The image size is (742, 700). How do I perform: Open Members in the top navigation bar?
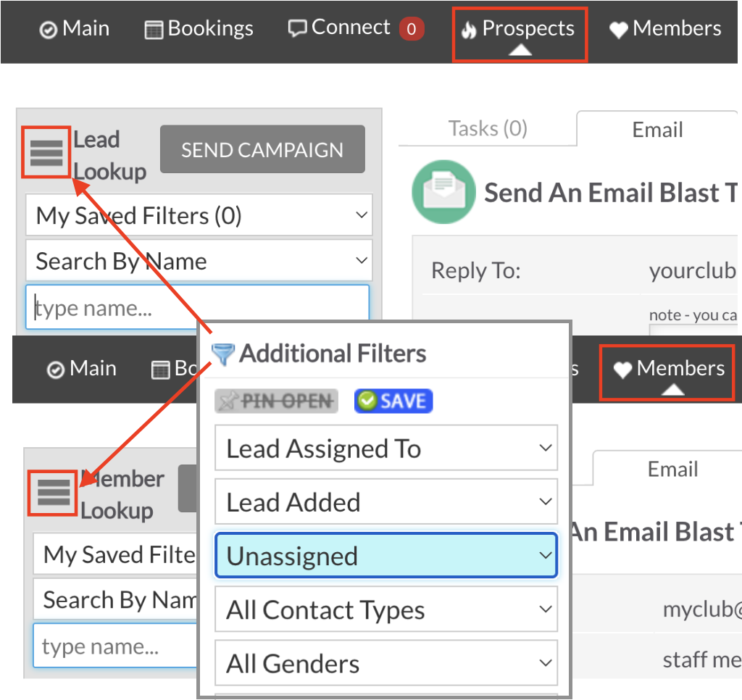point(665,28)
